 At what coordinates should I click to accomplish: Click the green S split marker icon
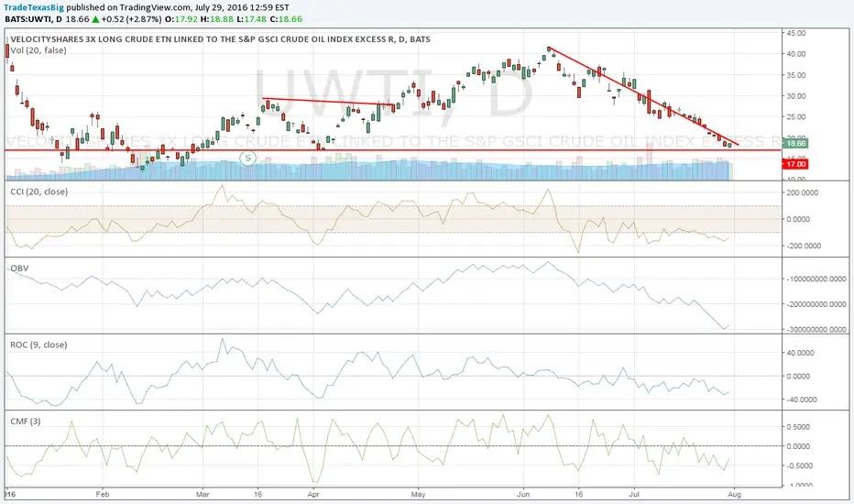pos(247,159)
